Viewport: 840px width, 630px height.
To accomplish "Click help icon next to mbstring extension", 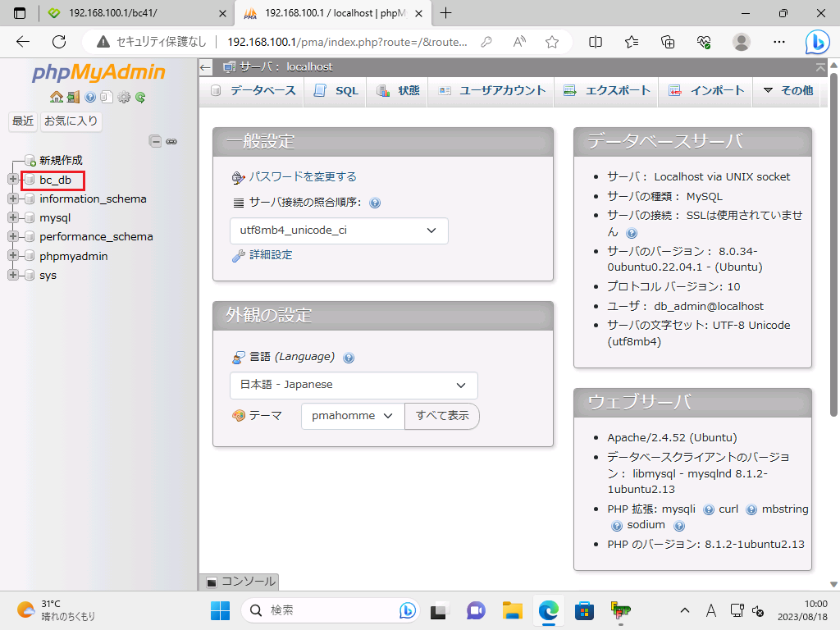I will pos(617,526).
